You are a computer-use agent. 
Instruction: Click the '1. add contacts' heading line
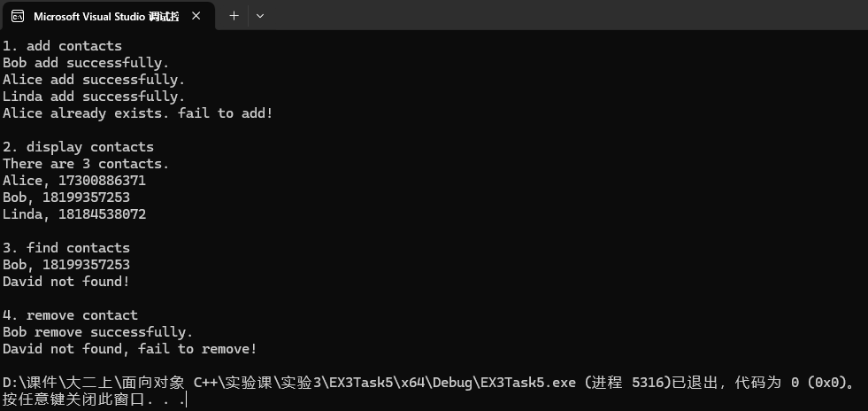(x=62, y=46)
